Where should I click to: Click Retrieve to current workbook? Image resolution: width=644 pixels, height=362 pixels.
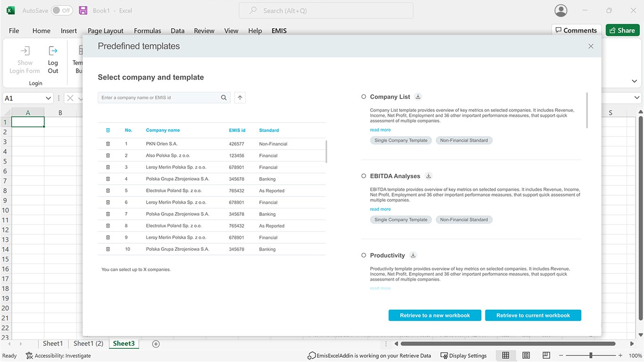(x=533, y=315)
